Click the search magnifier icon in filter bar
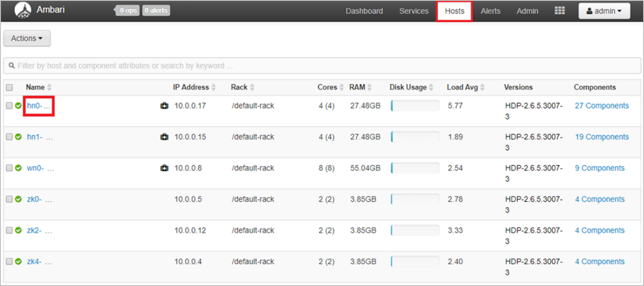Screen dimensions: 644x286 tap(12, 65)
